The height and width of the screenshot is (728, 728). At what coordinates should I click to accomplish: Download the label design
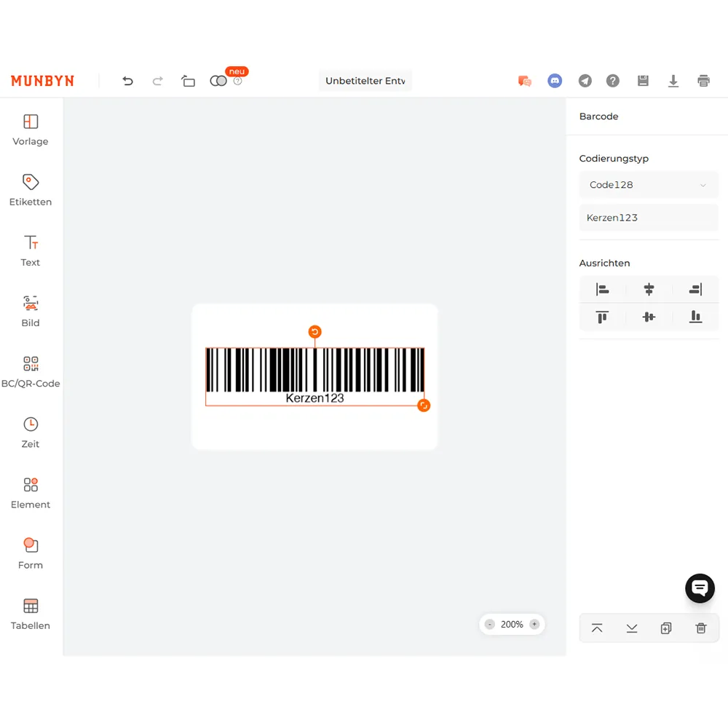[673, 82]
